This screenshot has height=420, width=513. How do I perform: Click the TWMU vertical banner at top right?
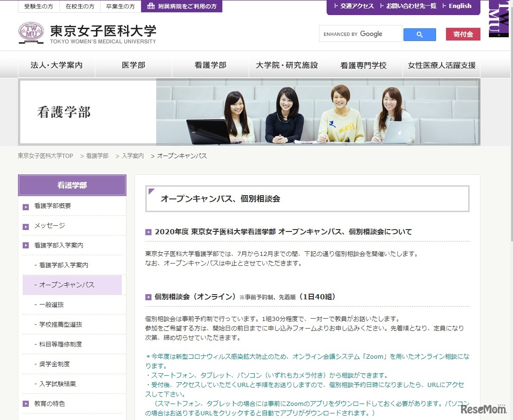coord(500,19)
